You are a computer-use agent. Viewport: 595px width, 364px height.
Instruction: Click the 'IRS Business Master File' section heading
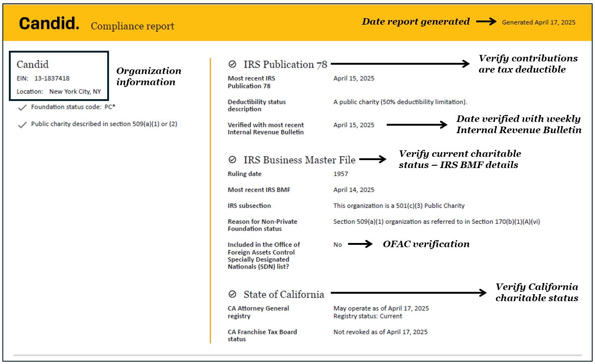(299, 160)
